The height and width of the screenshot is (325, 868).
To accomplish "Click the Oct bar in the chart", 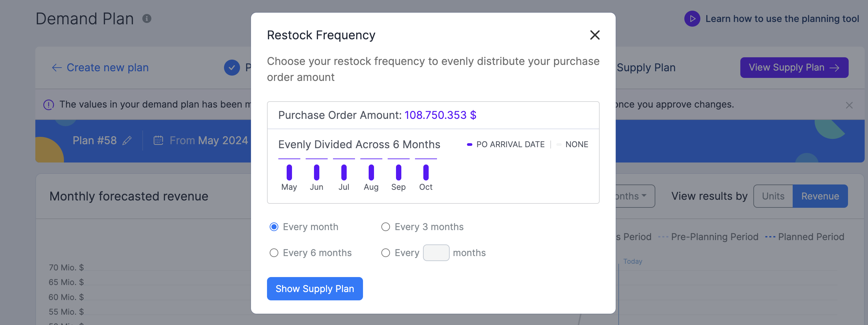I will pyautogui.click(x=426, y=172).
